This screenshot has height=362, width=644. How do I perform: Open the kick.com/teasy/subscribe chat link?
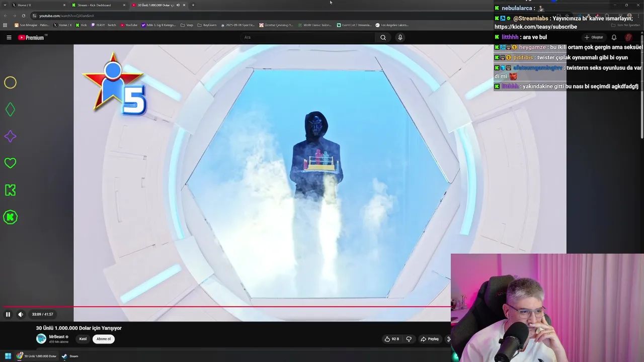point(535,27)
